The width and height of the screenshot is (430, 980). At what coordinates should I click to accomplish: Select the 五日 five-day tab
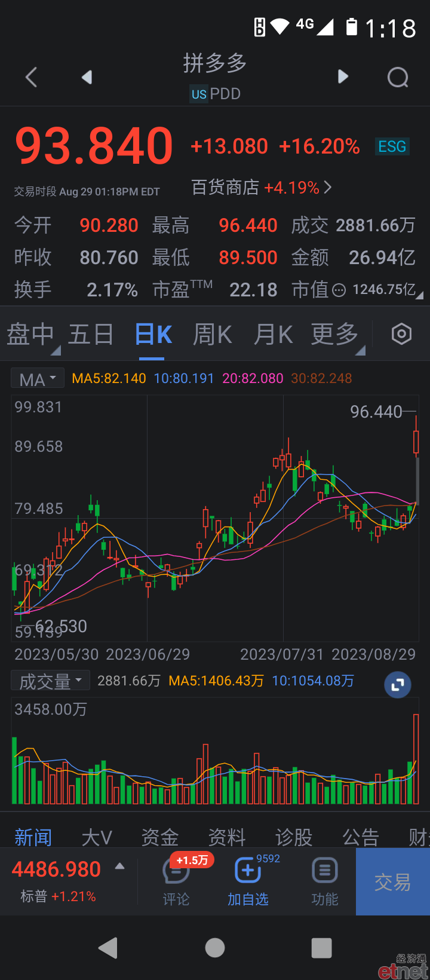[91, 335]
